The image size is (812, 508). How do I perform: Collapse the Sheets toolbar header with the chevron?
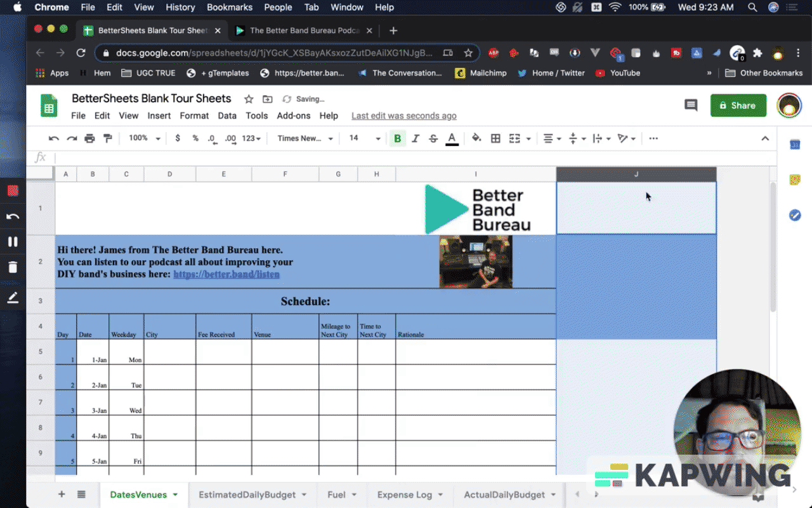coord(765,138)
